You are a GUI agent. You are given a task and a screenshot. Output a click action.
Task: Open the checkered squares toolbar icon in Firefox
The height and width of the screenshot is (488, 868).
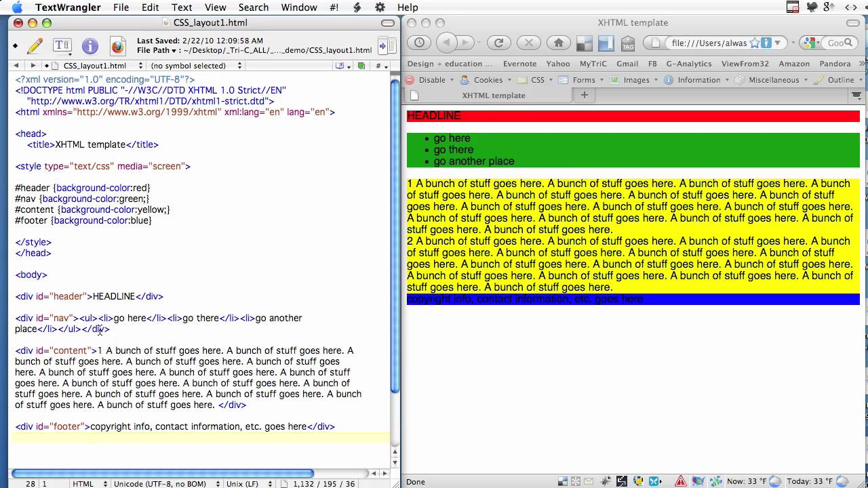tap(584, 43)
